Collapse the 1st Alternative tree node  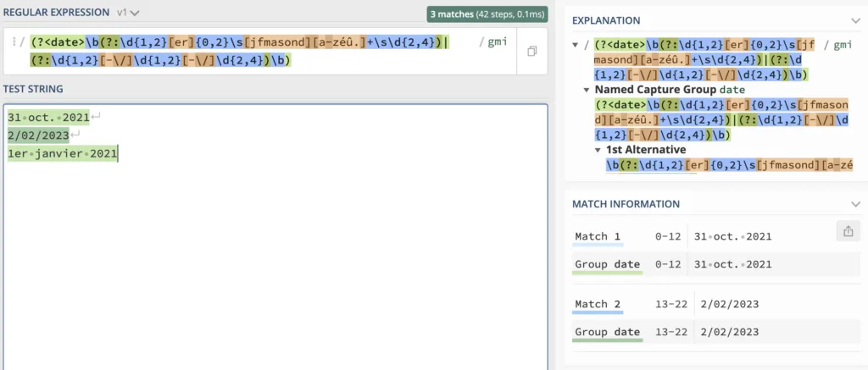(x=598, y=150)
